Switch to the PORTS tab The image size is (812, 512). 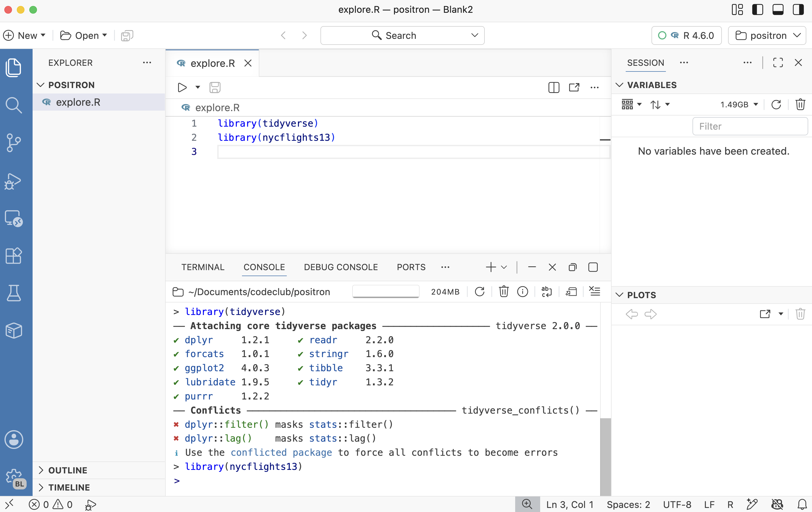coord(411,267)
